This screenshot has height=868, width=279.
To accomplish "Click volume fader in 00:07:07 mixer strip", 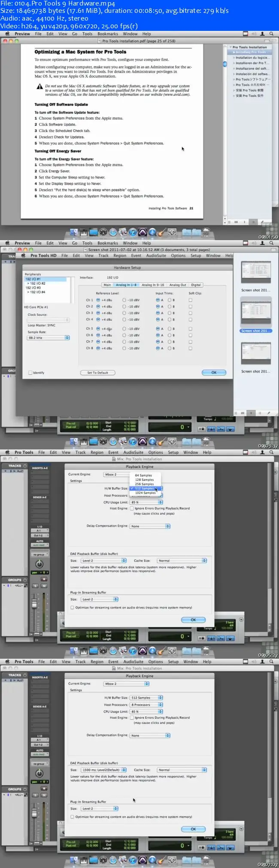I will 34,813.
